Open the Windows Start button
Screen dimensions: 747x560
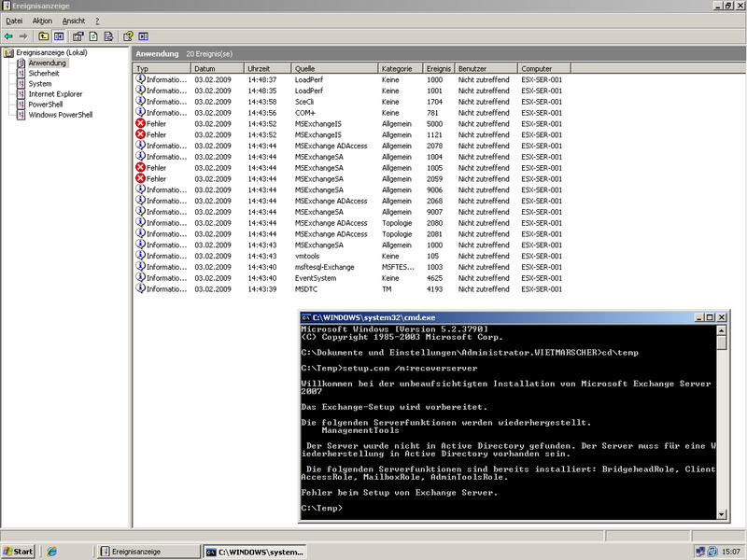(x=18, y=552)
